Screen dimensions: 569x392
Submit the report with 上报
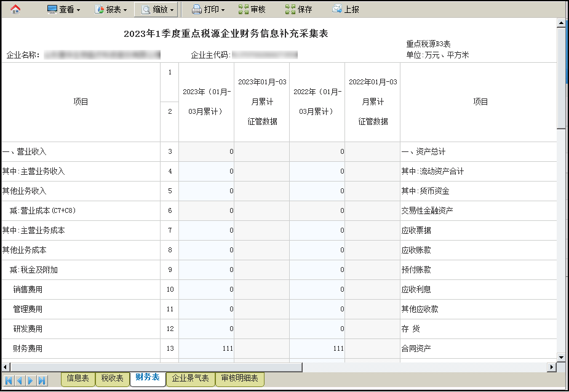(x=346, y=9)
